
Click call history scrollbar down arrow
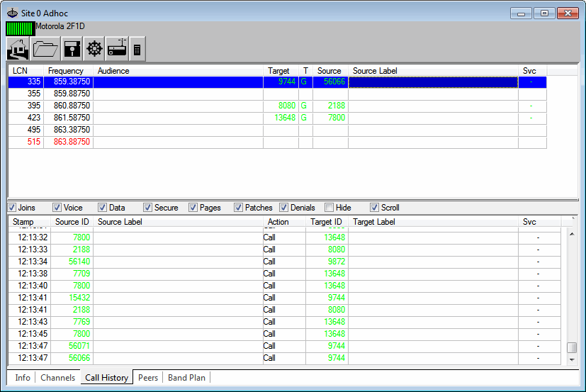572,359
